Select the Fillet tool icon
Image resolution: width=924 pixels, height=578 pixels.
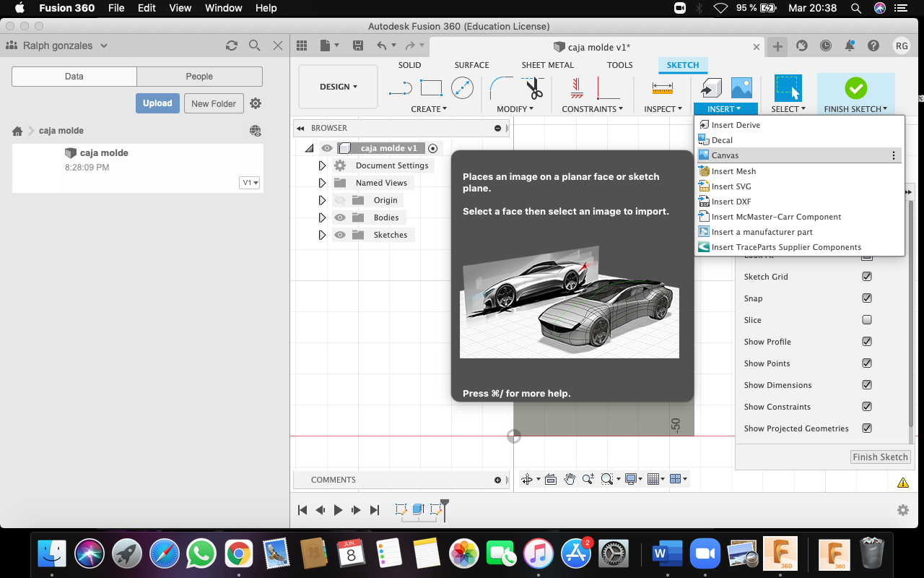click(x=501, y=88)
